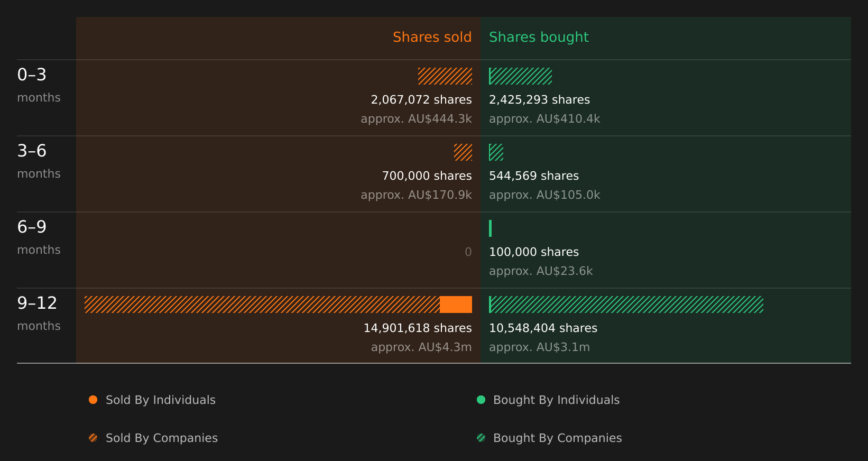Click the Sold By Companies striped icon

pyautogui.click(x=93, y=438)
